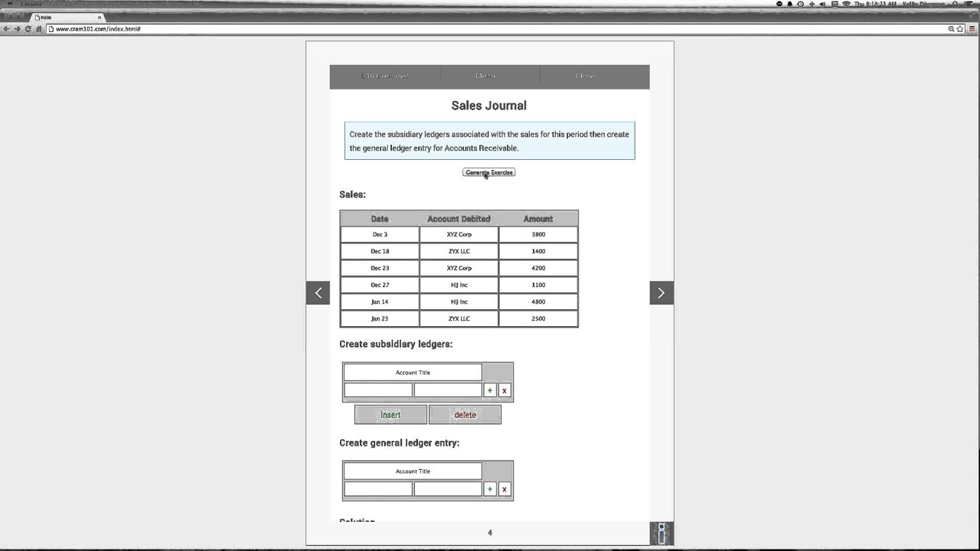Select the 2500 amount cell
Viewport: 980px width, 551px height.
[538, 318]
